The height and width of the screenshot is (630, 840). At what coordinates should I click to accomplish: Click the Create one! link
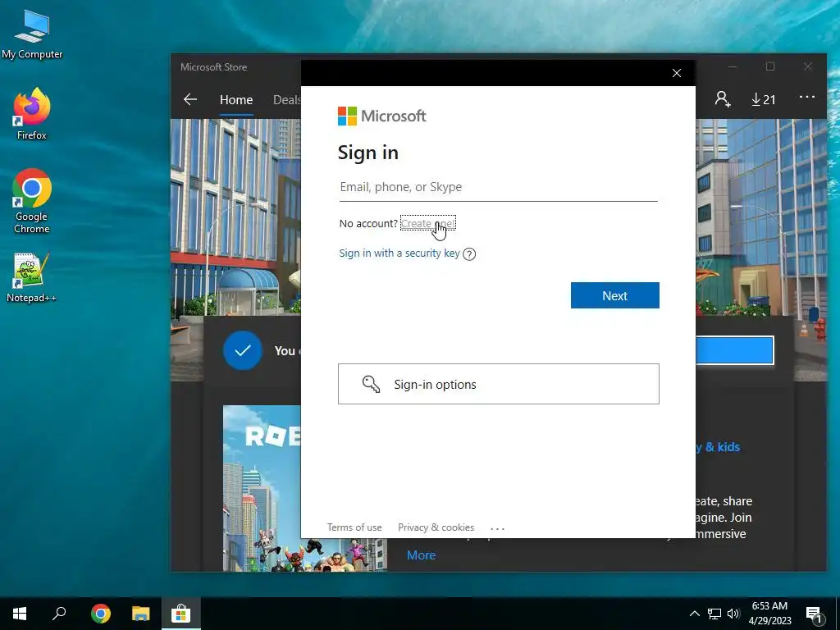pyautogui.click(x=427, y=223)
